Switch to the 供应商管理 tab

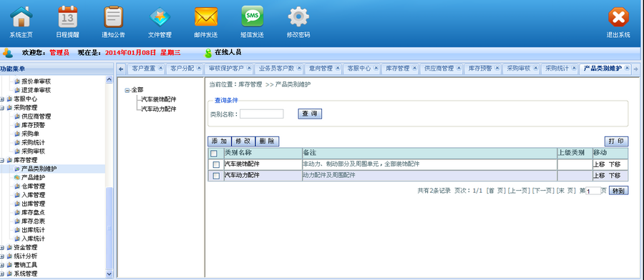[x=439, y=69]
